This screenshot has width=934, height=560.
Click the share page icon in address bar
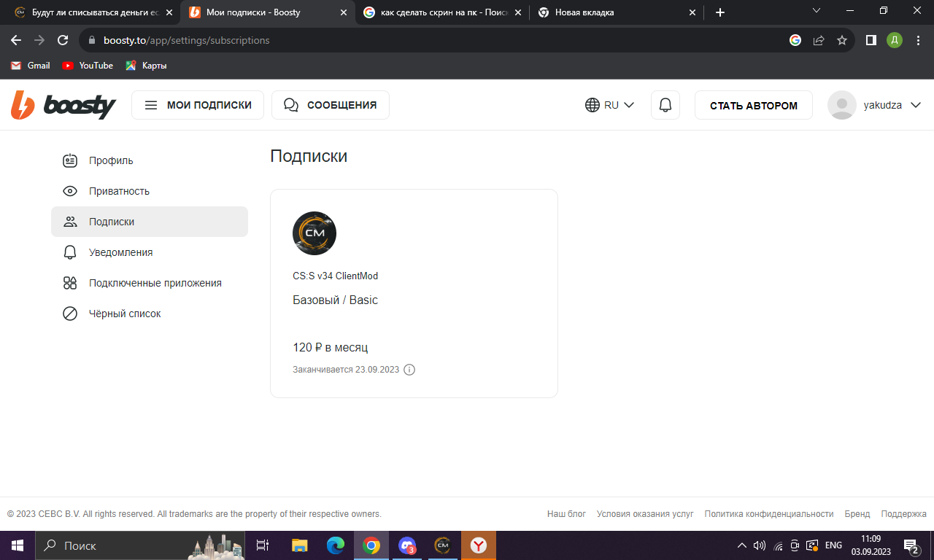(x=819, y=40)
